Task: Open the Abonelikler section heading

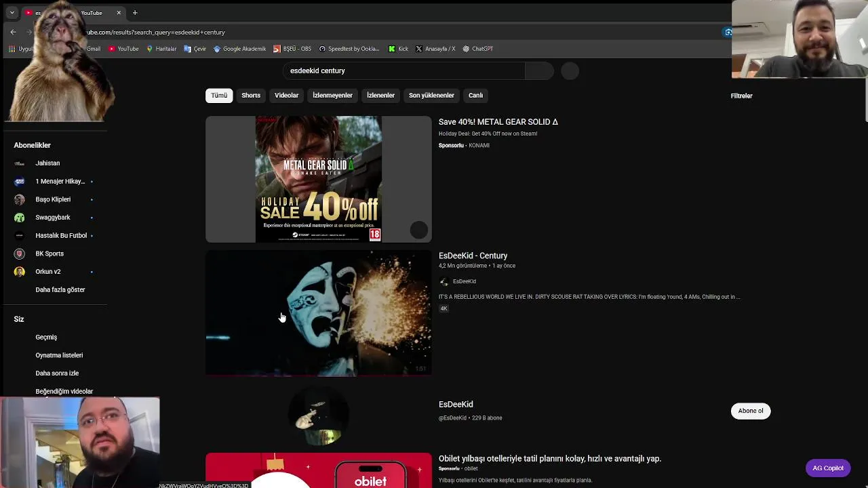Action: (x=32, y=145)
